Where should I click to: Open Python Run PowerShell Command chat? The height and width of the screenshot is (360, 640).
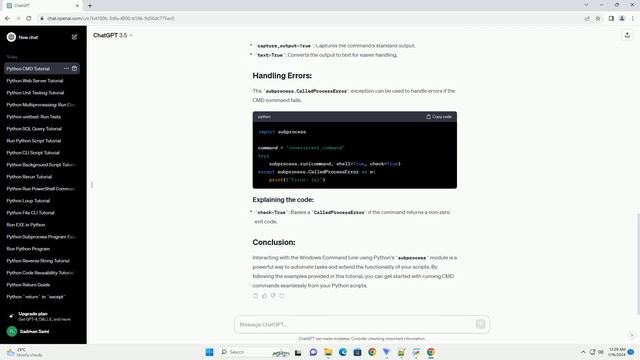coord(42,189)
